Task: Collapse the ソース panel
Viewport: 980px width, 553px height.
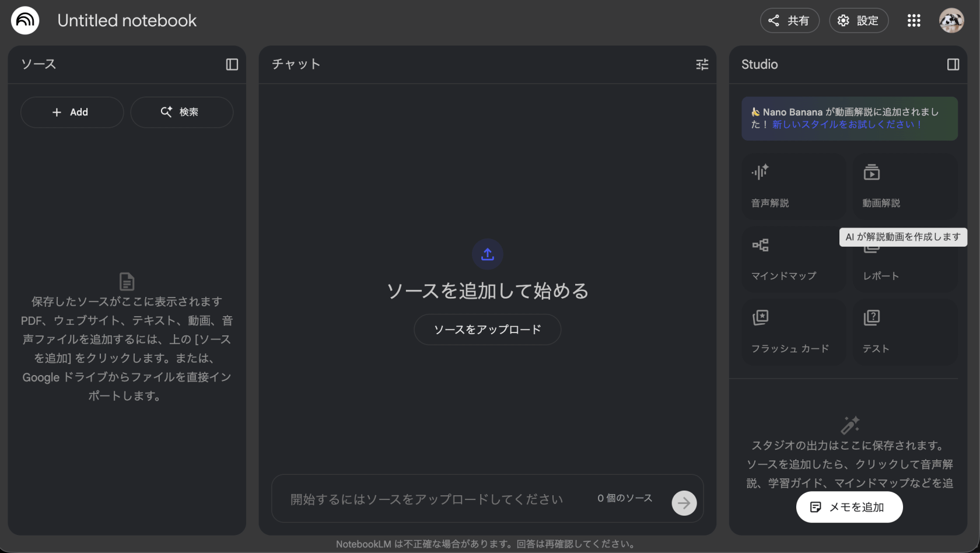Action: point(232,64)
